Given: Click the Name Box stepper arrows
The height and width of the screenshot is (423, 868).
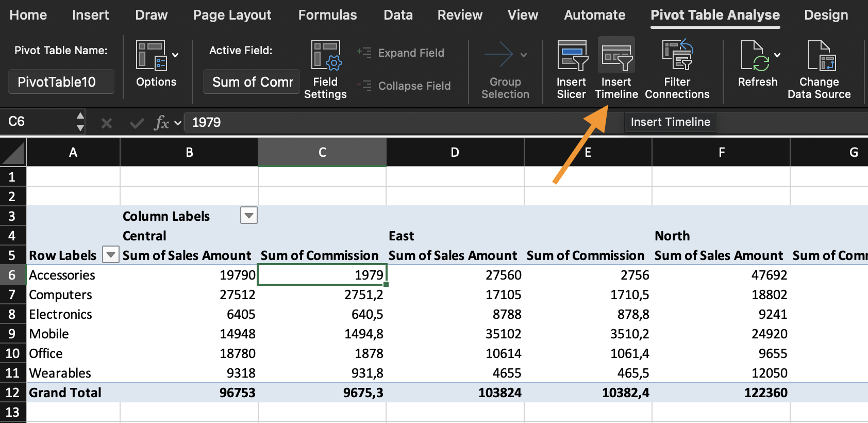Looking at the screenshot, I should 80,122.
